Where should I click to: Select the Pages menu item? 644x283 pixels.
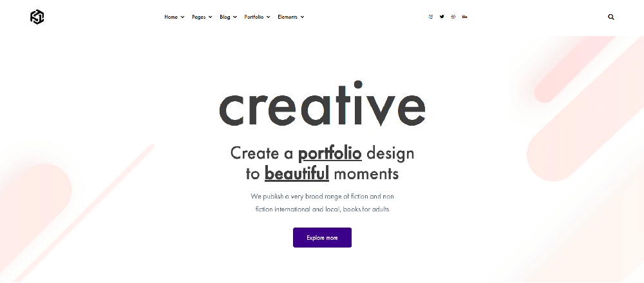199,17
